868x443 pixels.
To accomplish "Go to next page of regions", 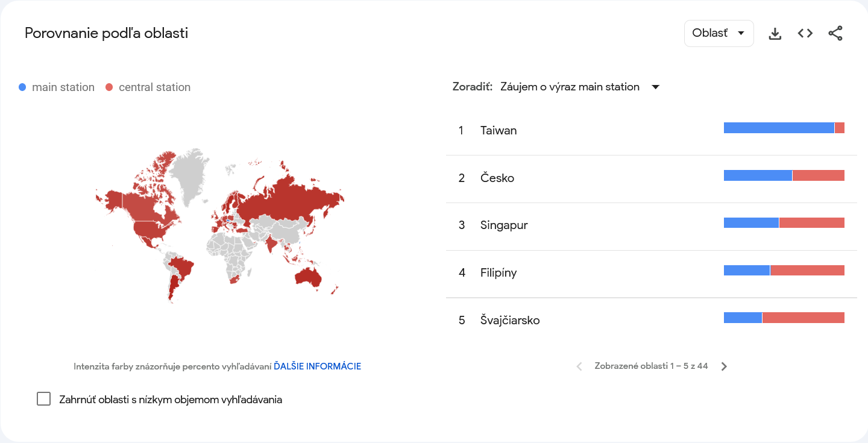I will coord(725,366).
